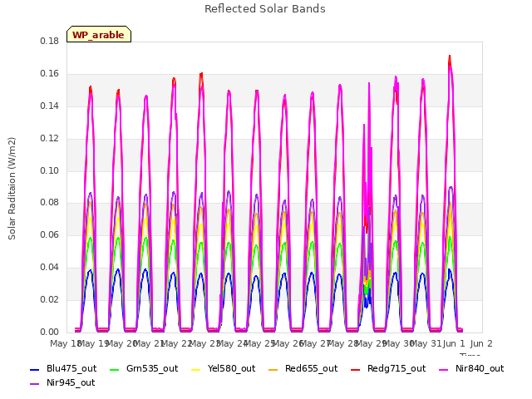
Task: Click the May 18 x-axis label
Action: click(65, 343)
